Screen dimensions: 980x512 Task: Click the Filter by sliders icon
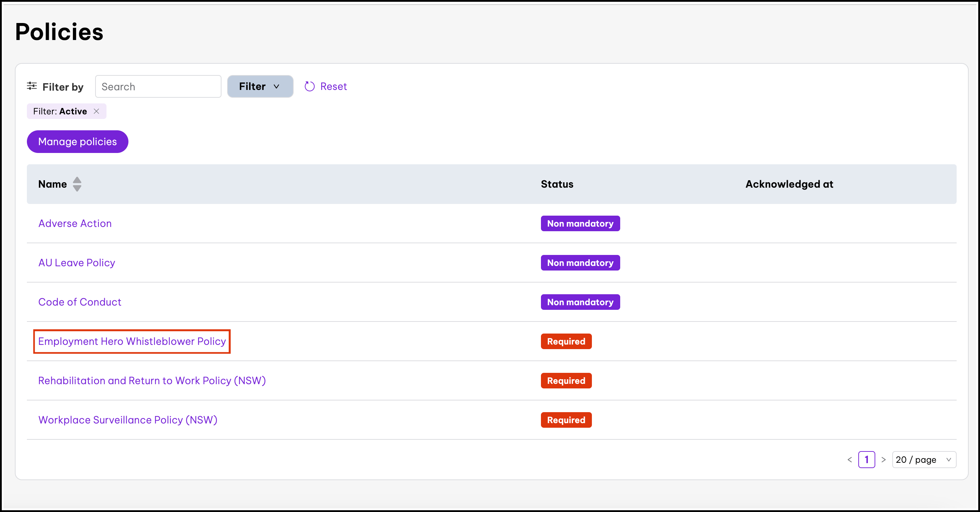click(31, 86)
